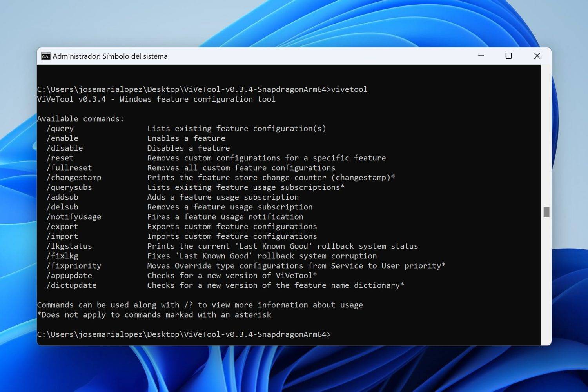Click the '/fixlkg' command text
This screenshot has width=588, height=392.
pos(62,256)
